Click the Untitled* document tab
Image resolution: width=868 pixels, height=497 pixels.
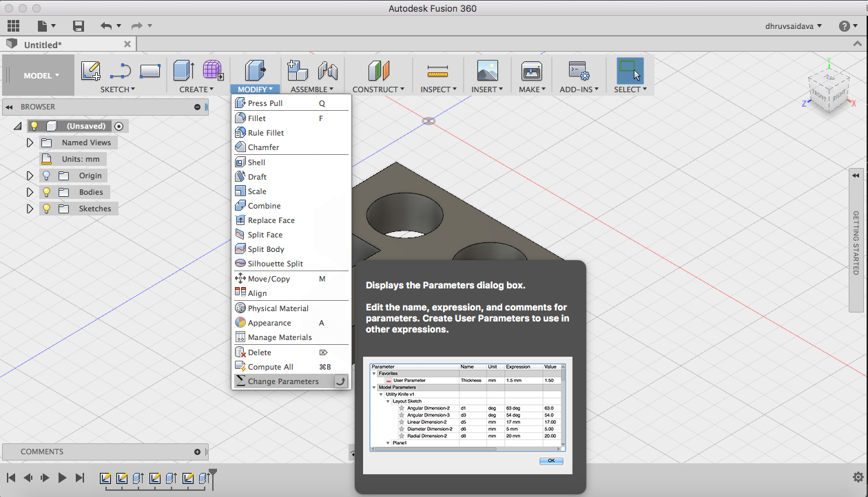tap(68, 44)
